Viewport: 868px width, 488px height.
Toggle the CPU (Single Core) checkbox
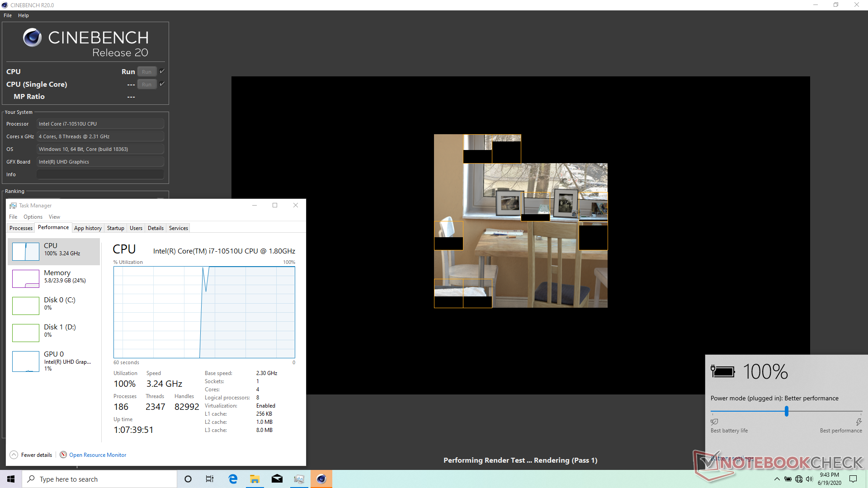tap(162, 84)
